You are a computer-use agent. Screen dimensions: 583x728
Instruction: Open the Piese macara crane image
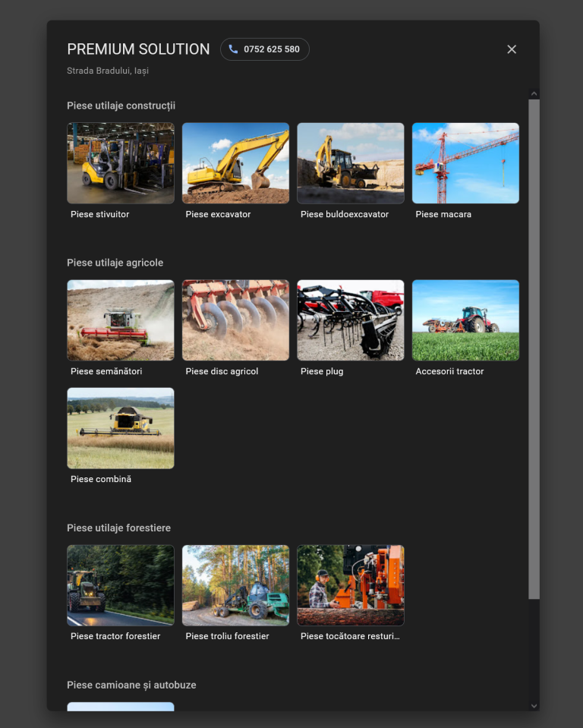tap(465, 163)
